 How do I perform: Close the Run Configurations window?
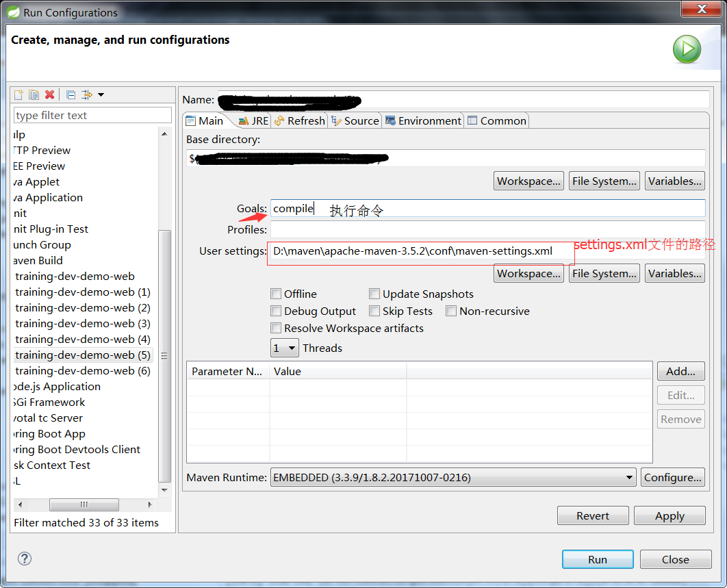[702, 8]
